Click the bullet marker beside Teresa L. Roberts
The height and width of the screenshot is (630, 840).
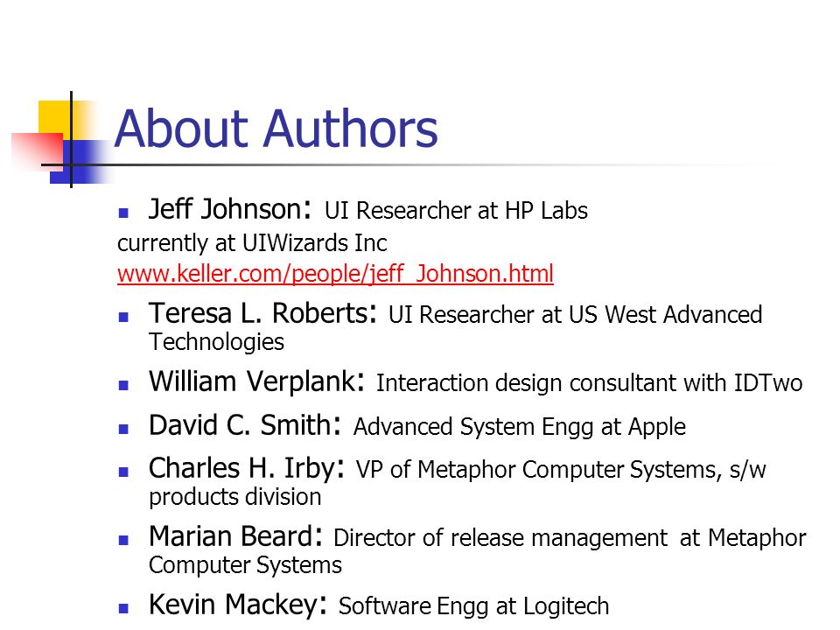(x=123, y=317)
